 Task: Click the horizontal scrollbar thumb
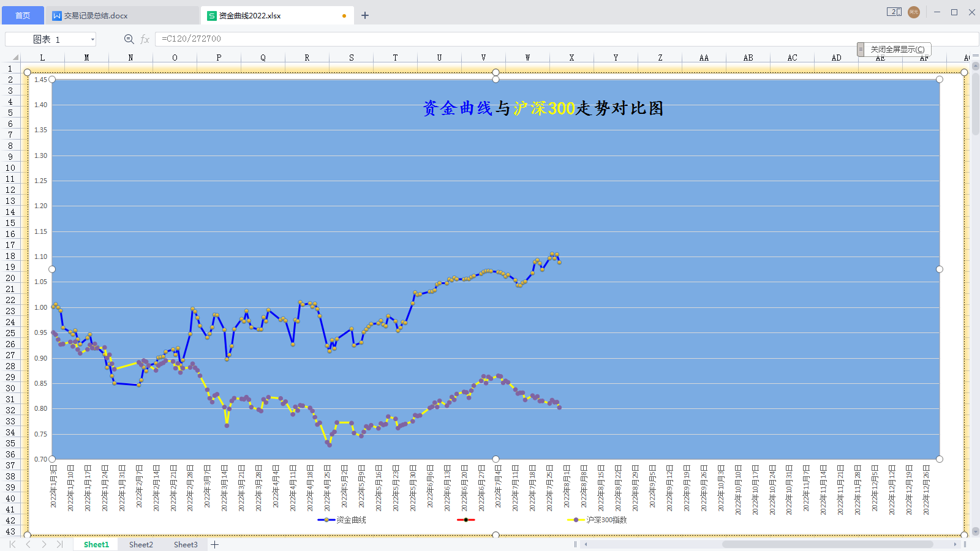pos(827,544)
